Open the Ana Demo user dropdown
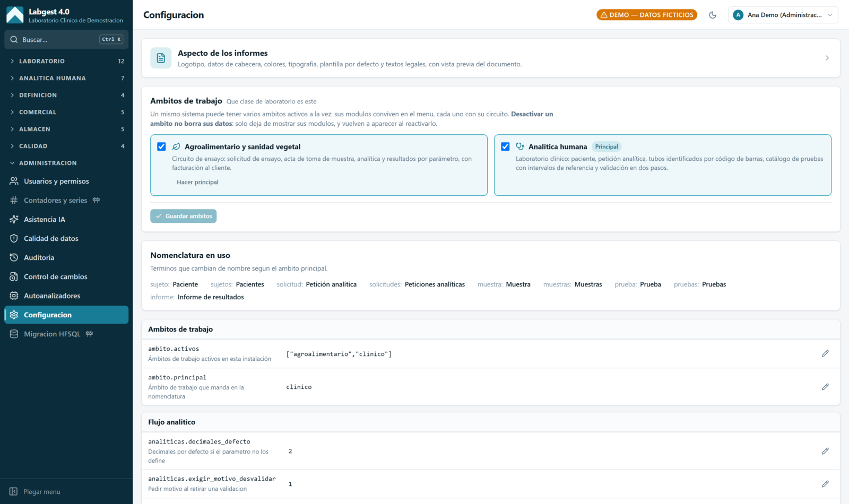849x504 pixels. click(783, 15)
